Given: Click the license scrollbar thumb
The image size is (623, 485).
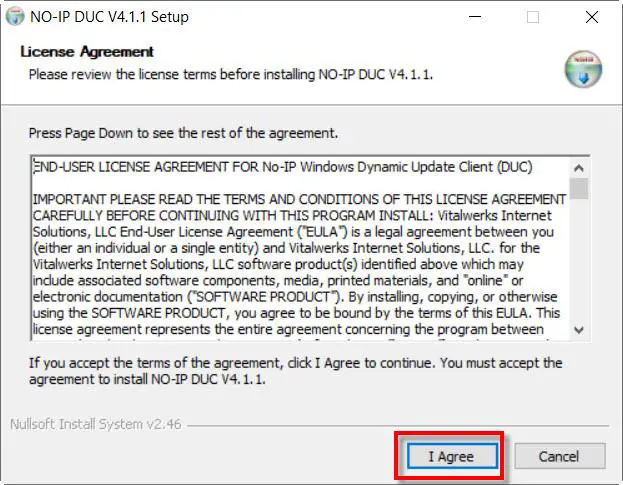Looking at the screenshot, I should click(580, 189).
